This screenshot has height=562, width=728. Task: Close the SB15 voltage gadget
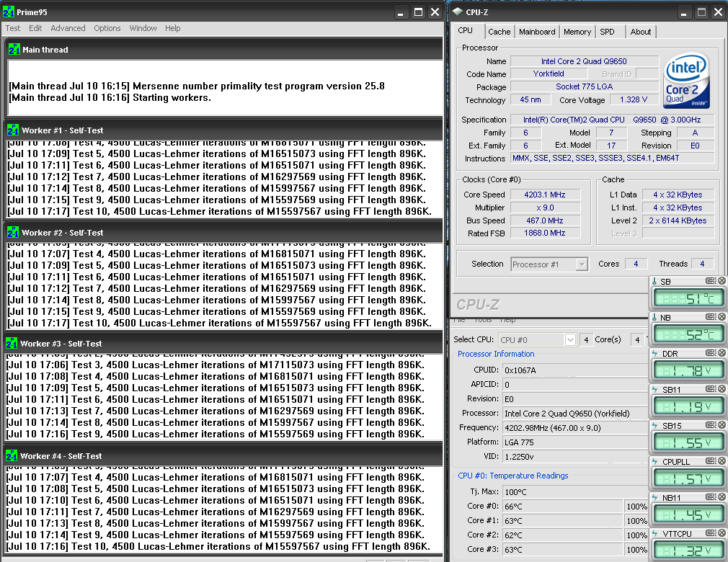[722, 424]
